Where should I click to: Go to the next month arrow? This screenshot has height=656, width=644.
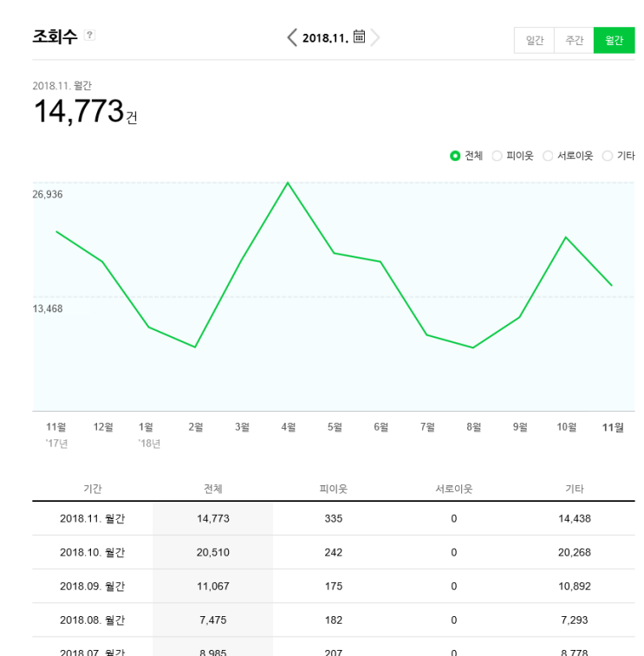coord(375,37)
